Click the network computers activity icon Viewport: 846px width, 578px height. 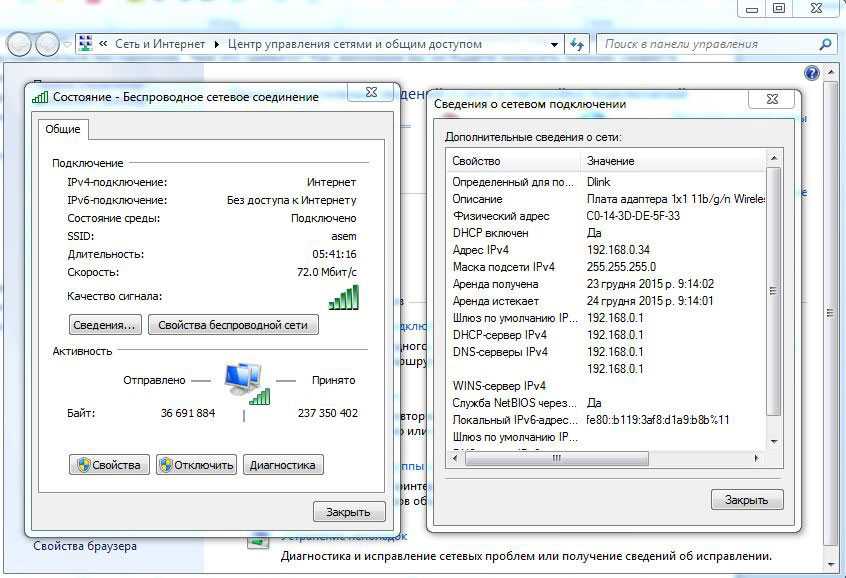(243, 382)
